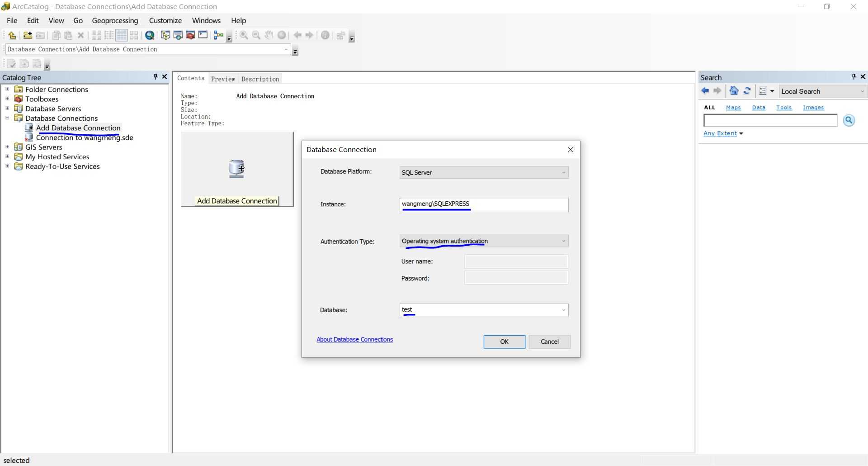Select the Zoom Out tool
The width and height of the screenshot is (868, 466).
[256, 35]
